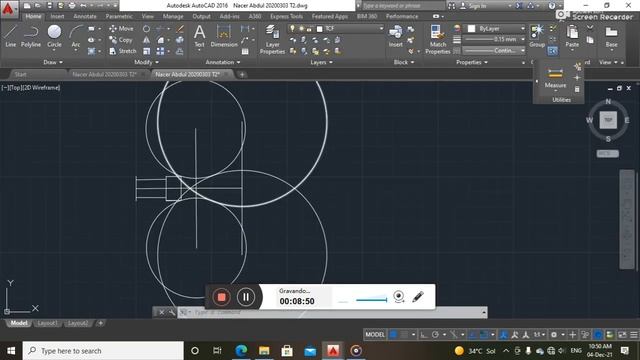
Task: Click the customization menu icon in status bar
Action: click(633, 335)
